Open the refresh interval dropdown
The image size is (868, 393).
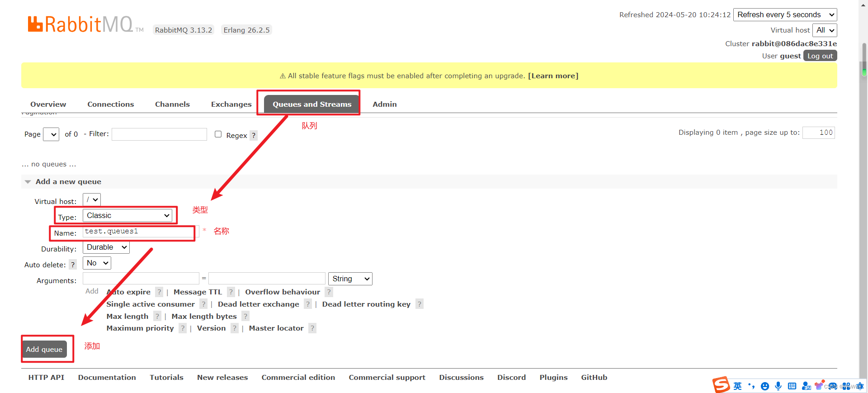pyautogui.click(x=785, y=14)
